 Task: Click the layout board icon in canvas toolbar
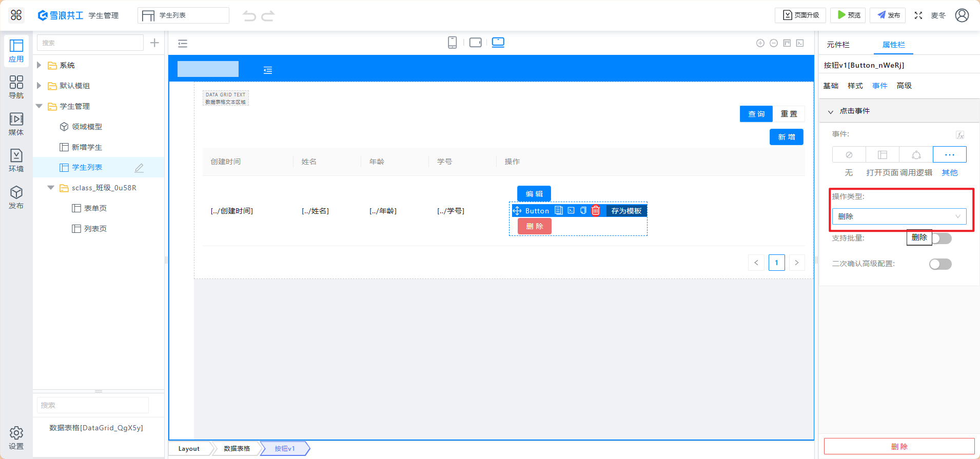tap(787, 43)
